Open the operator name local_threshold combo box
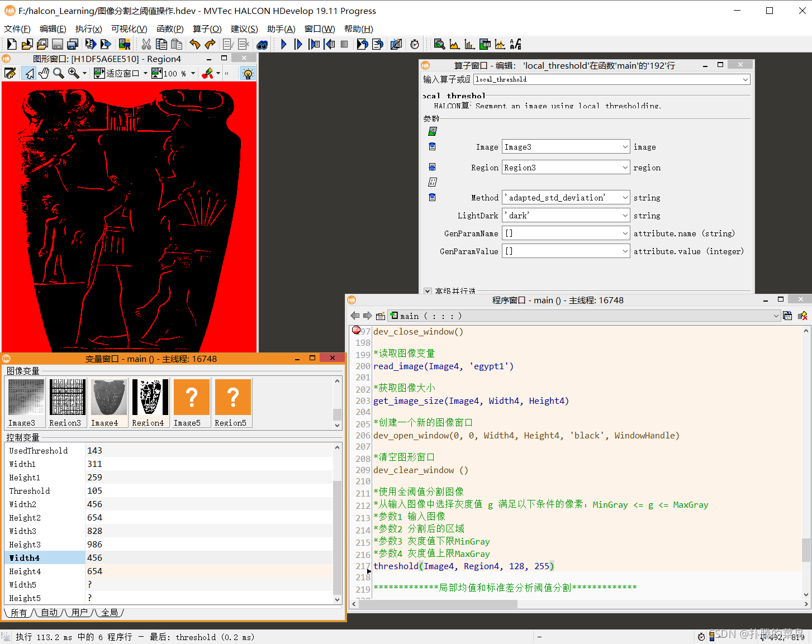This screenshot has width=812, height=644. pos(611,79)
